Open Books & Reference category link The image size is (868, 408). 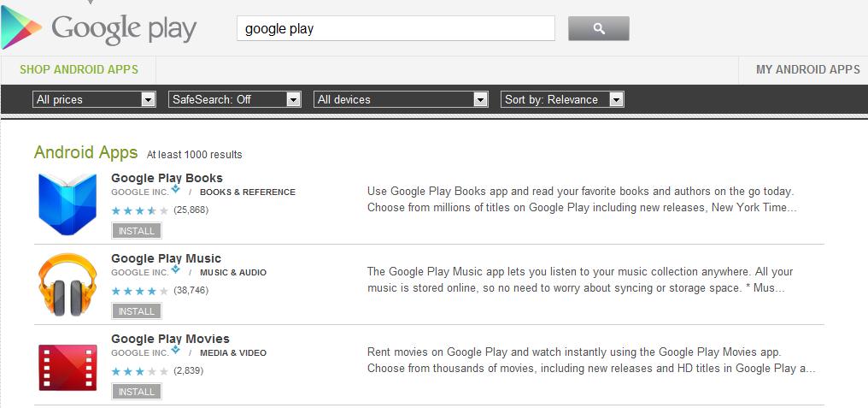pos(248,192)
